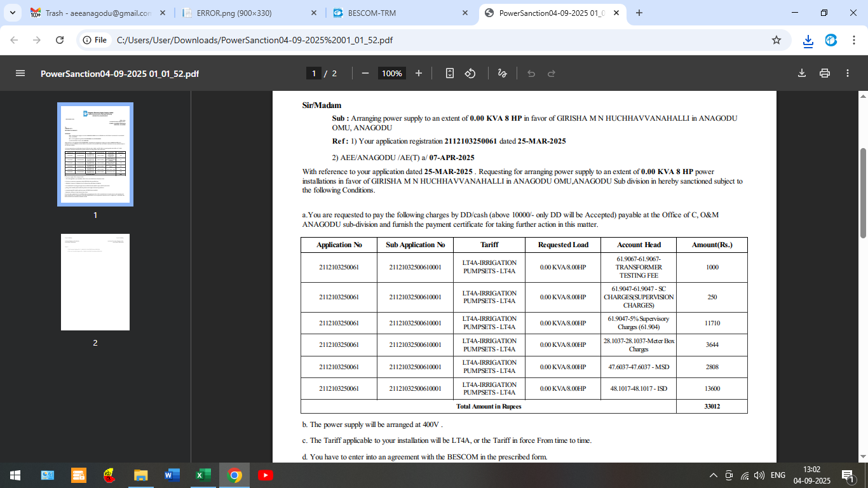Click the 100% zoom level field
This screenshot has width=868, height=488.
pos(392,73)
